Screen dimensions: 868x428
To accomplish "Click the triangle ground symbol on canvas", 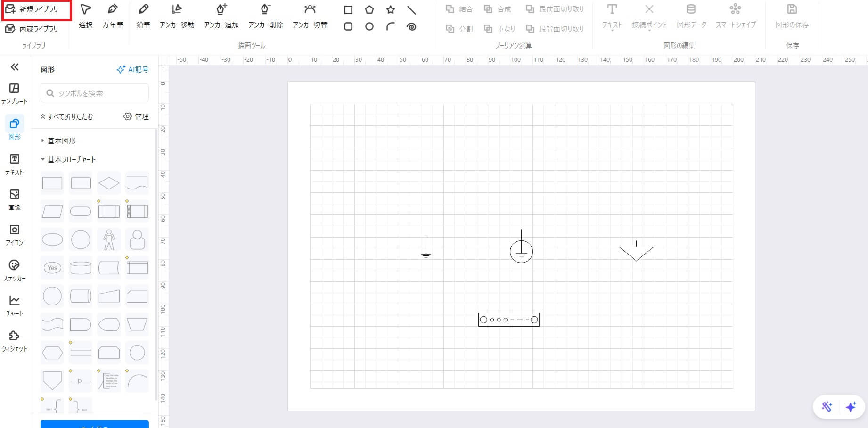I will (636, 251).
